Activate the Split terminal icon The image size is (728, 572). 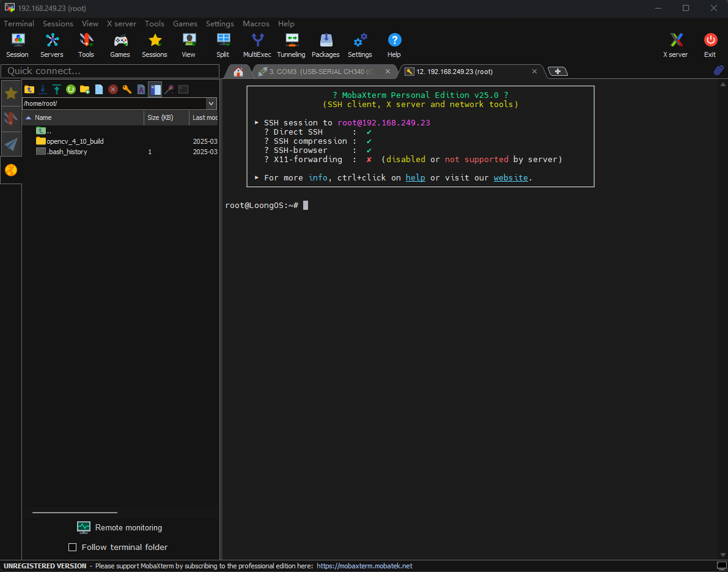[x=223, y=45]
